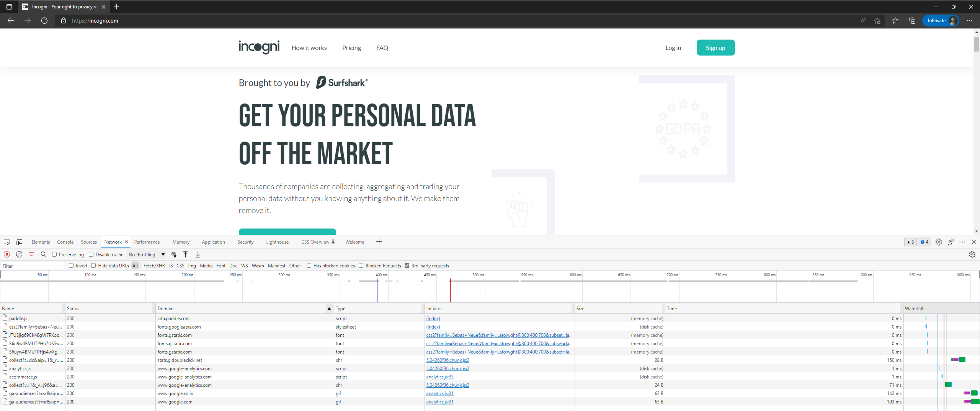Screen dimensions: 980x411
Task: Filter requests by Font type
Action: 221,265
